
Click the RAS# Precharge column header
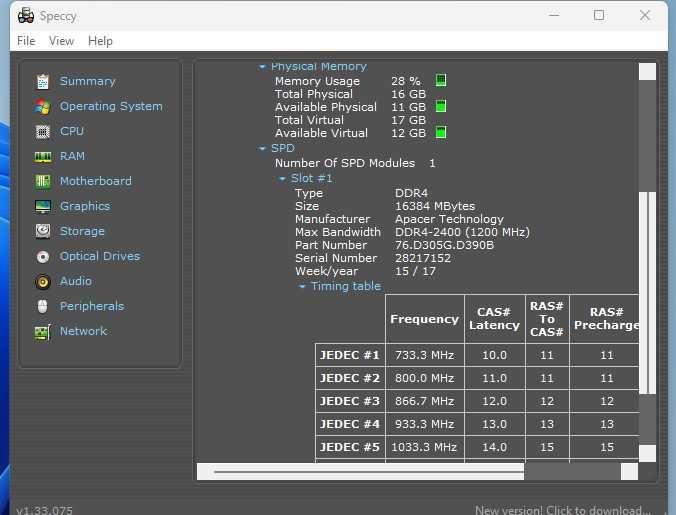tap(604, 319)
